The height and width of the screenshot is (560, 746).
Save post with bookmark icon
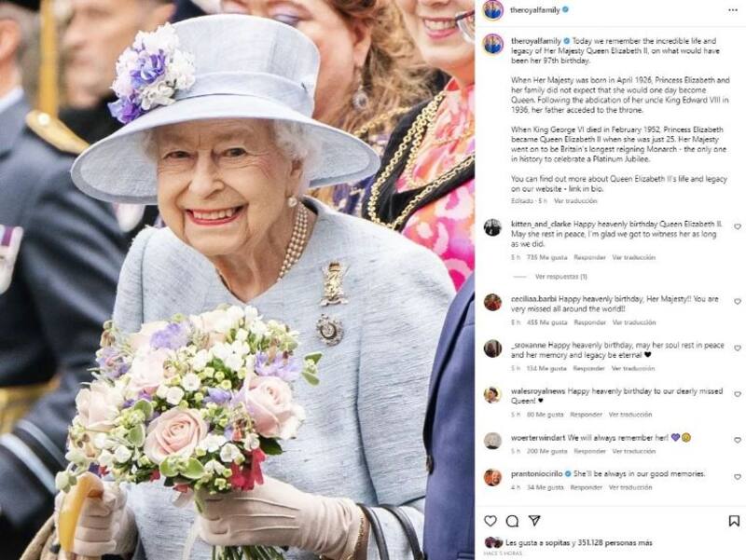[x=734, y=521]
